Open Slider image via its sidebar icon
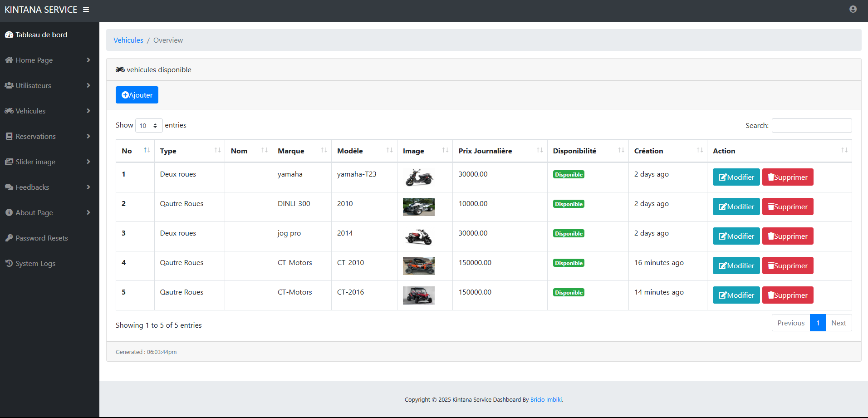The image size is (868, 418). click(8, 162)
